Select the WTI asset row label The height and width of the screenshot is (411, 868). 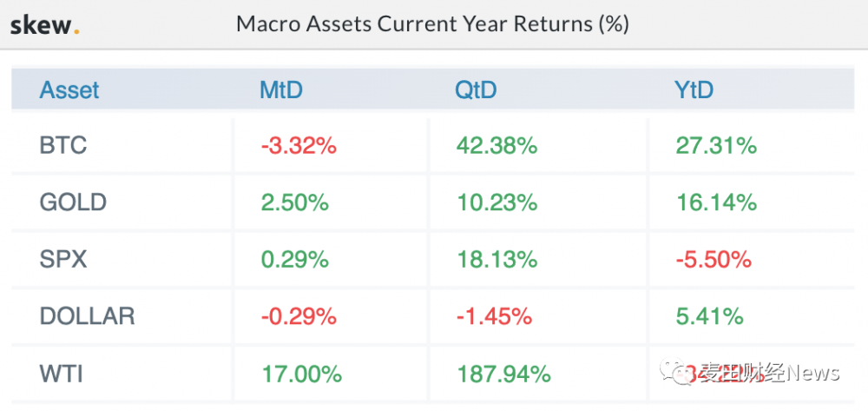pos(61,375)
